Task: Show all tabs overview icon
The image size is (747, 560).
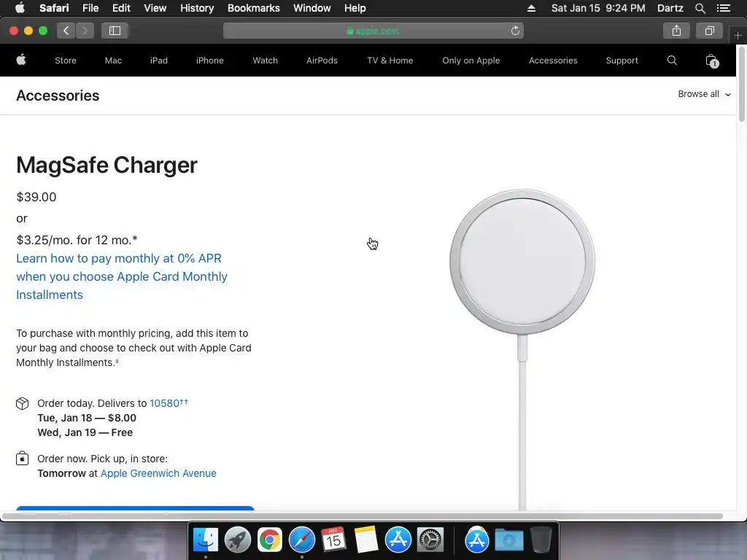Action: point(709,31)
